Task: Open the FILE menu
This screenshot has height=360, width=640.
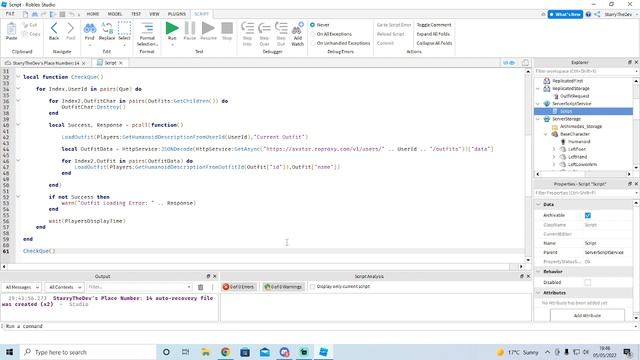Action: pyautogui.click(x=10, y=14)
